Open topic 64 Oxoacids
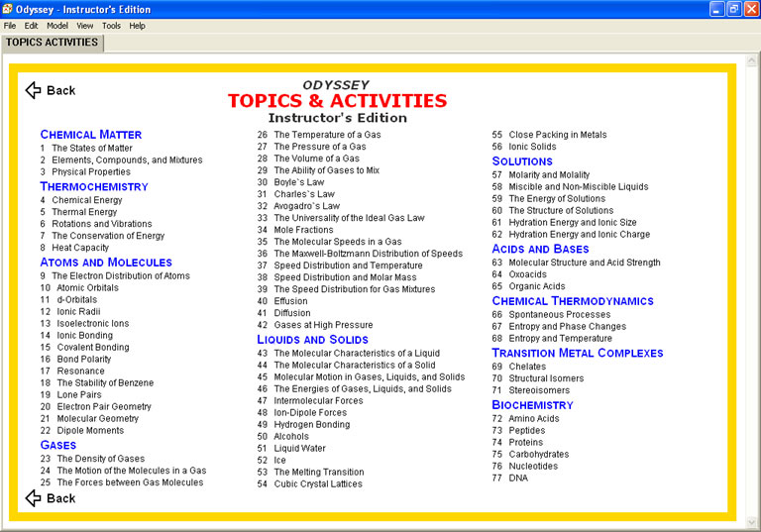 coord(519,274)
